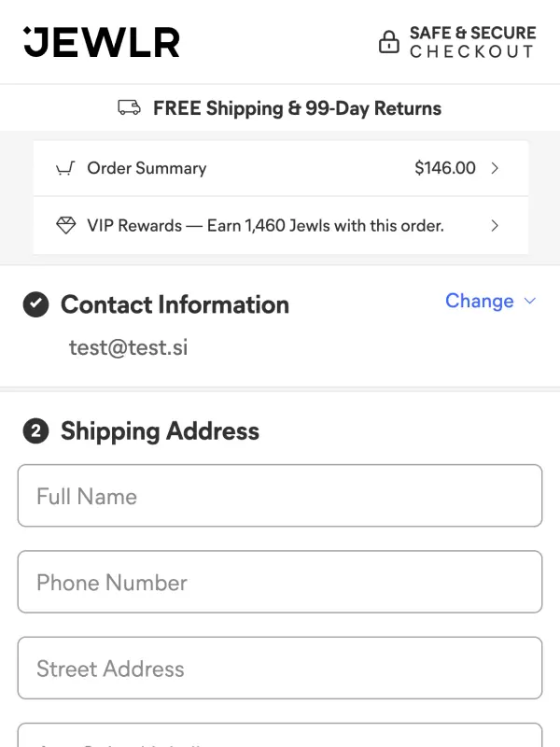Click the shopping cart icon
Image resolution: width=560 pixels, height=747 pixels.
(64, 169)
